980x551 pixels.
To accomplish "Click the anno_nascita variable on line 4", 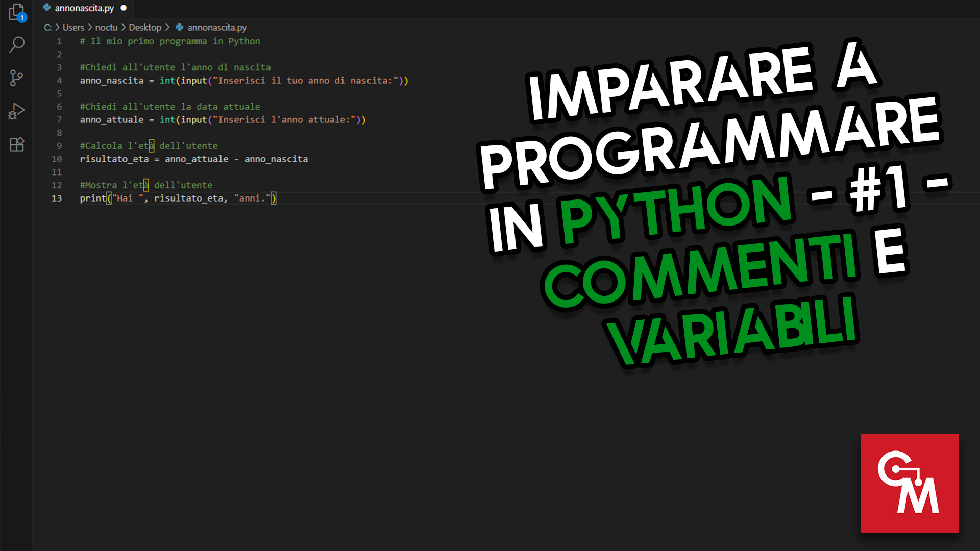I will coord(111,81).
